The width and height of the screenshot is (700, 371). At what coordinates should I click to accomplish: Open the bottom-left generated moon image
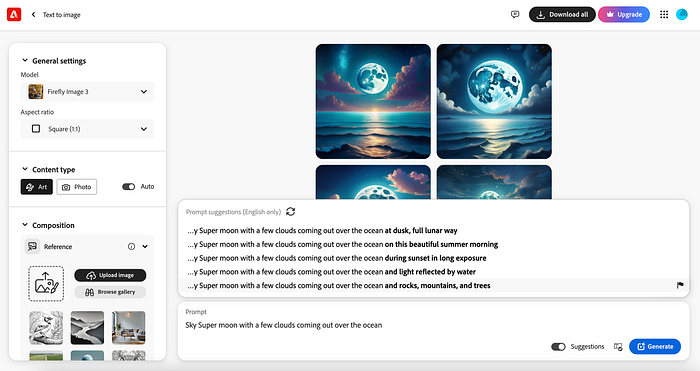click(x=373, y=182)
